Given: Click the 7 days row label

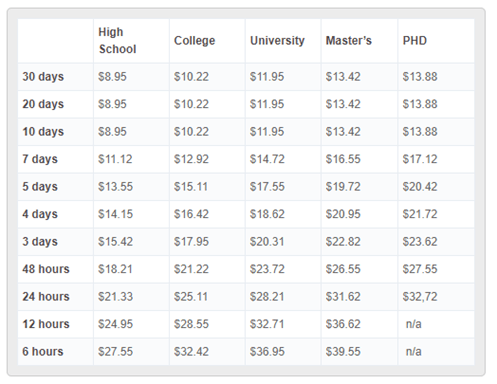Looking at the screenshot, I should 40,159.
